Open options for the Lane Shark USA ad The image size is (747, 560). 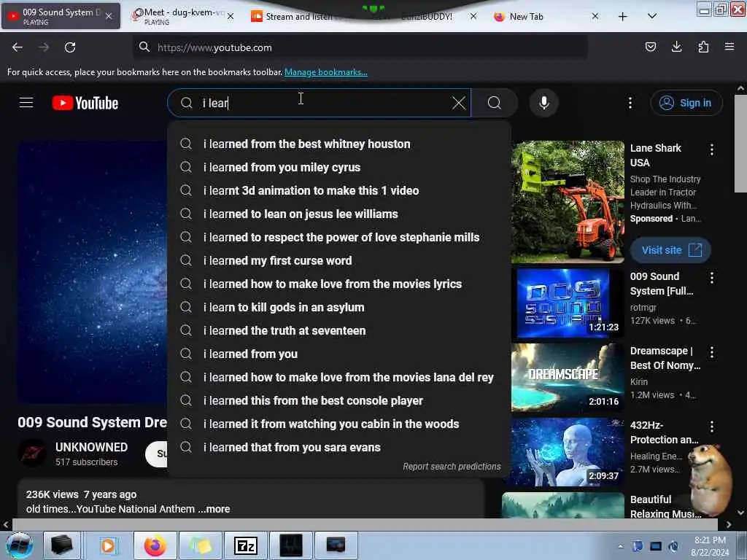coord(712,149)
